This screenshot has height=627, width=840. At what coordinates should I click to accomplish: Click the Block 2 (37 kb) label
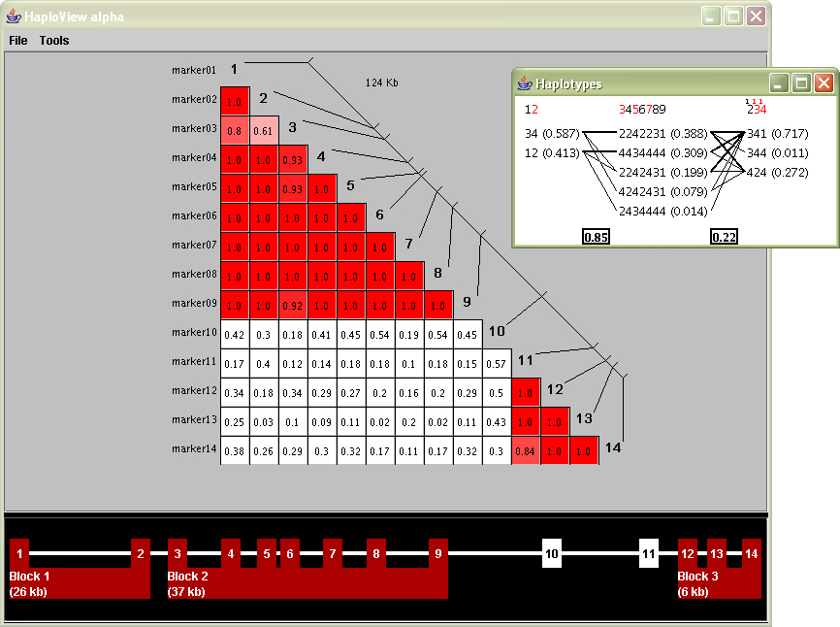[187, 584]
